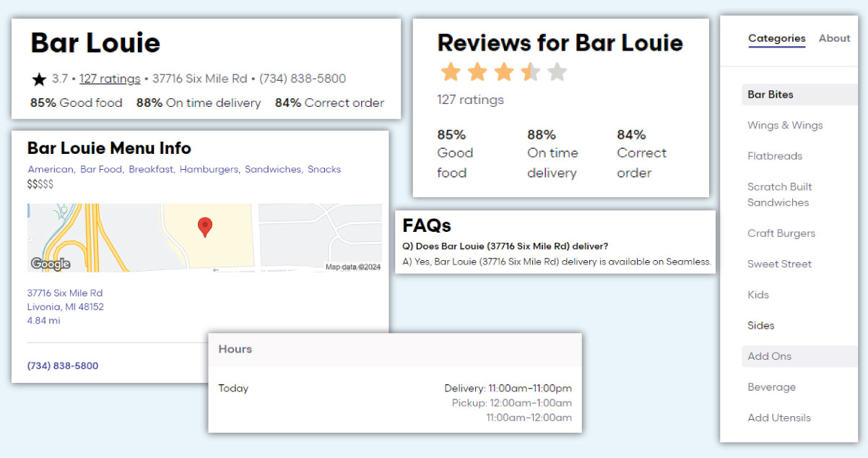Click the Hours panel heading
868x458 pixels.
pos(235,349)
